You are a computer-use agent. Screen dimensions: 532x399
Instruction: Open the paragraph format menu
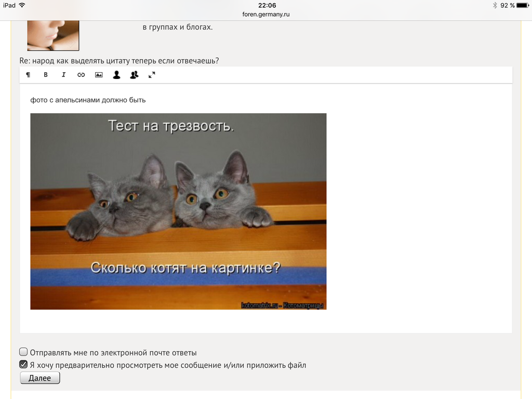(x=28, y=75)
